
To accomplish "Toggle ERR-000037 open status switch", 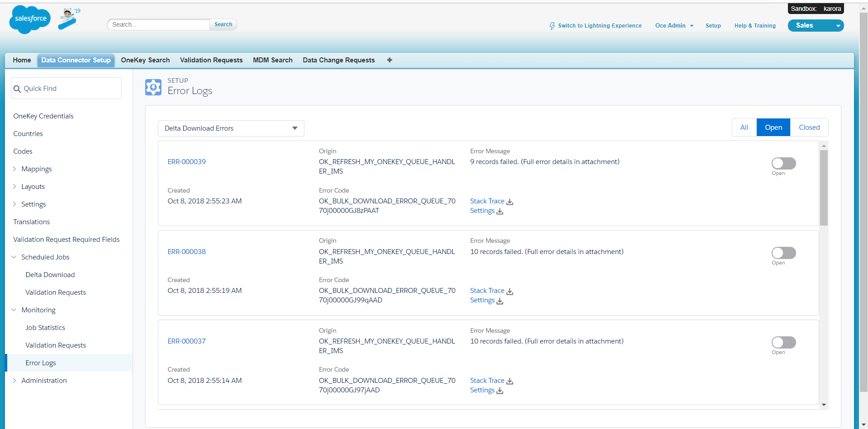I will pos(783,342).
